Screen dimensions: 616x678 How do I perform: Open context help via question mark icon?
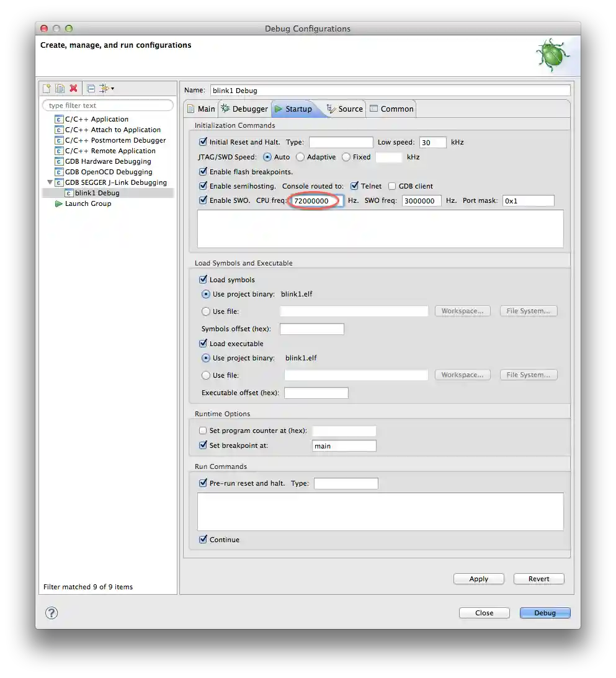tap(51, 612)
